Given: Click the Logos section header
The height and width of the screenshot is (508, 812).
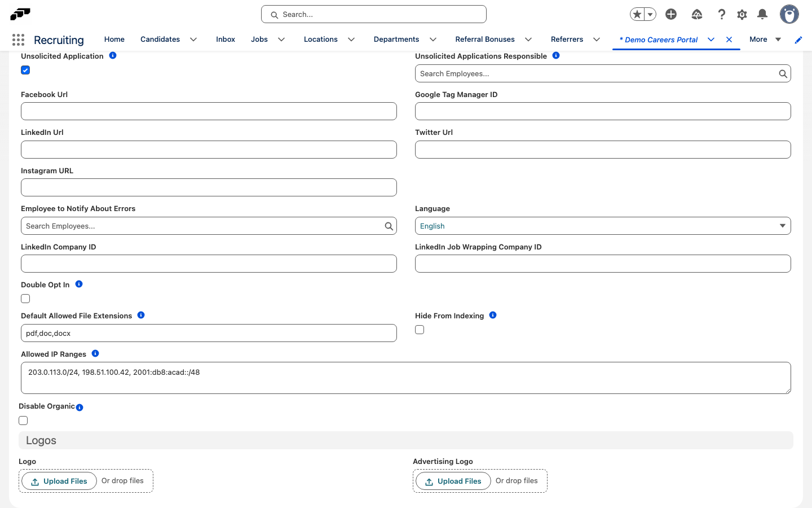Looking at the screenshot, I should (x=406, y=440).
